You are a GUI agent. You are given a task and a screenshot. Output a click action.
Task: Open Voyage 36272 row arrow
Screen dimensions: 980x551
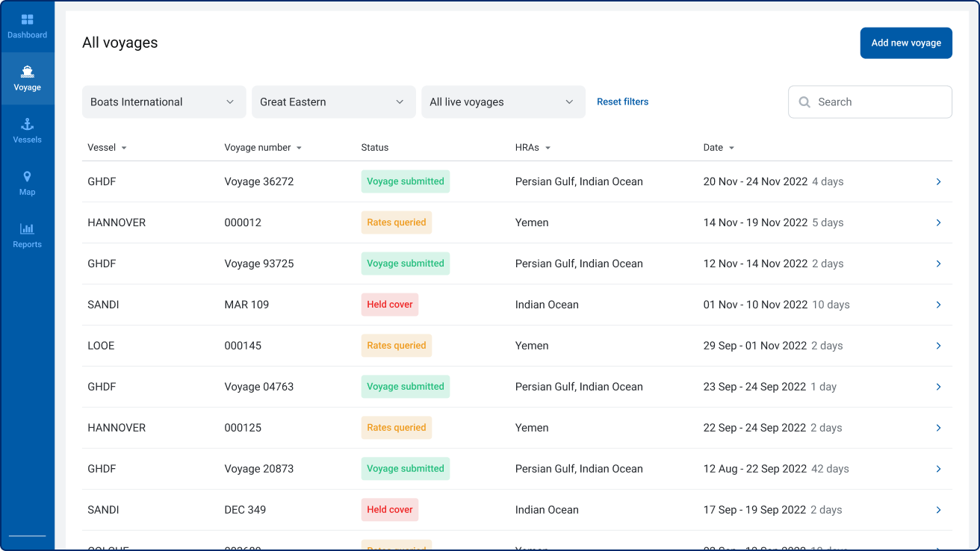938,181
